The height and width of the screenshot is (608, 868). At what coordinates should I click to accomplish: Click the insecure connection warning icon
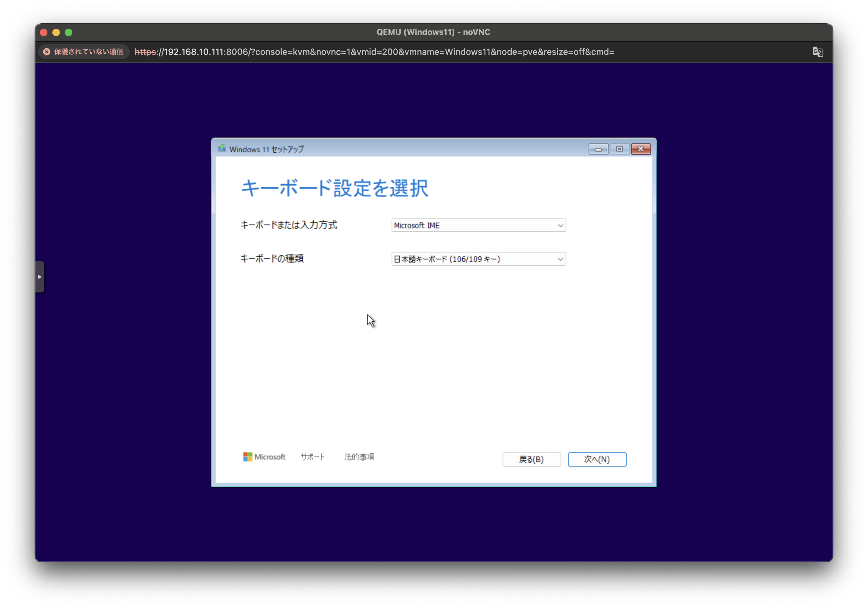47,52
